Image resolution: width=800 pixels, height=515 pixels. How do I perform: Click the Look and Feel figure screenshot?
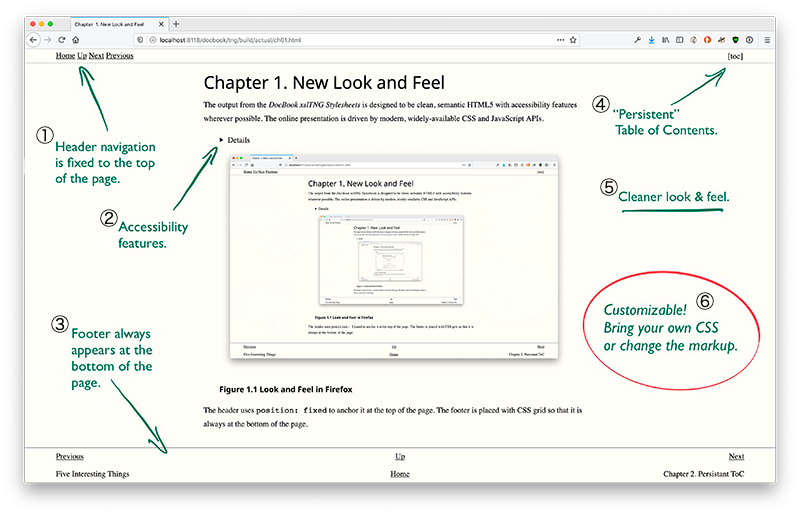point(394,257)
